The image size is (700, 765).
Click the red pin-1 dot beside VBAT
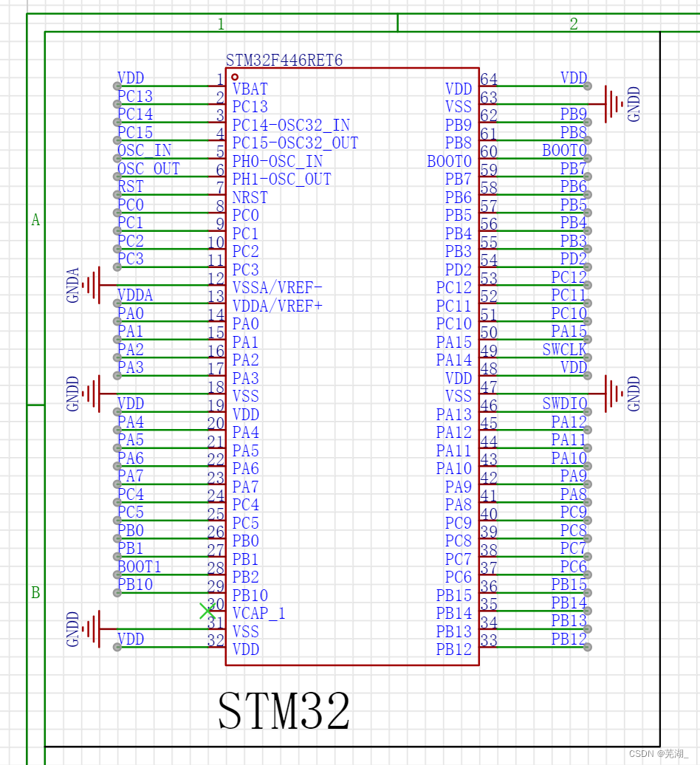(x=235, y=77)
